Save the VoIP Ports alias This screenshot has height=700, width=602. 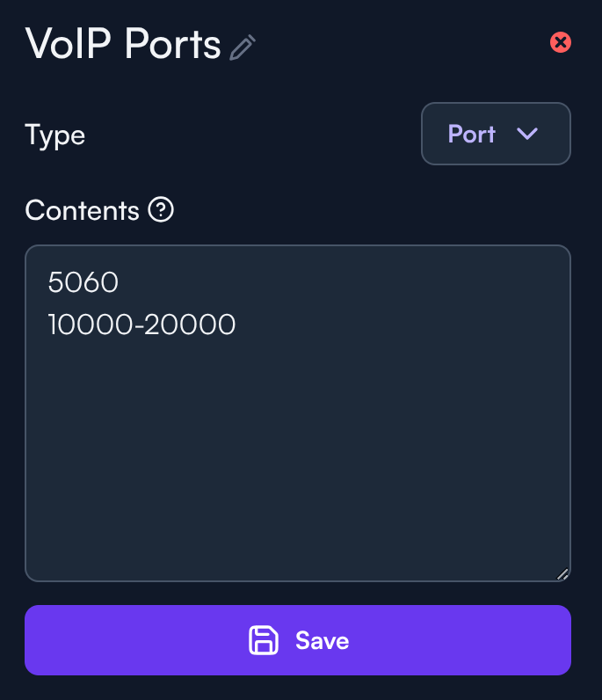pos(298,640)
